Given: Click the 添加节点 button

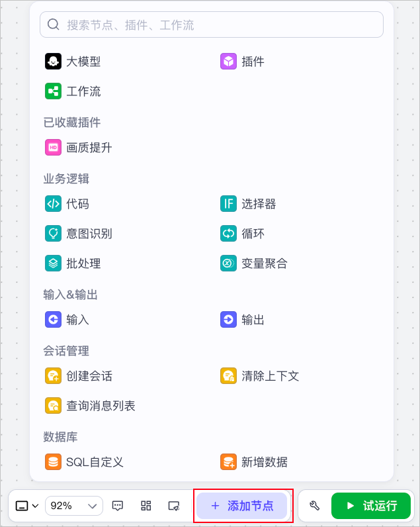Looking at the screenshot, I should [x=241, y=506].
